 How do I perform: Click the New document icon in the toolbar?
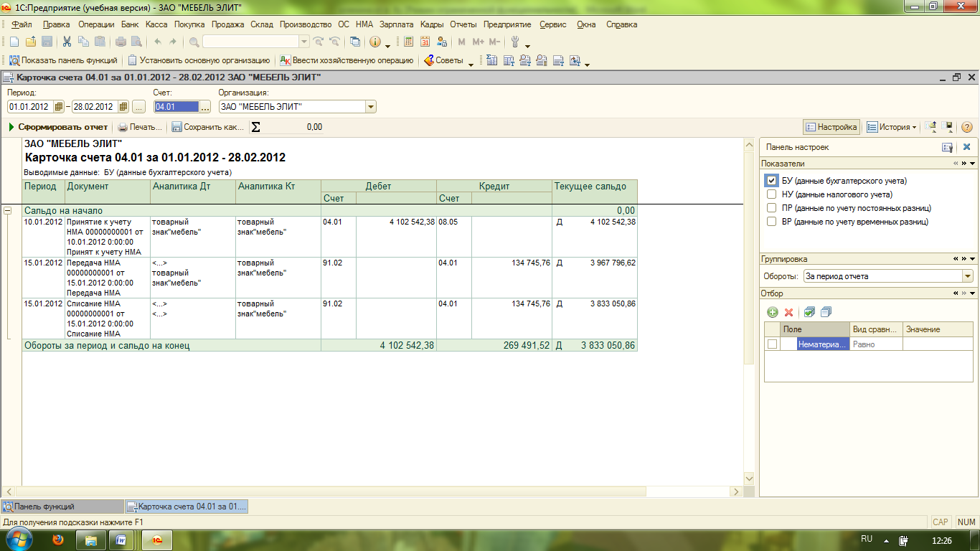pyautogui.click(x=14, y=42)
